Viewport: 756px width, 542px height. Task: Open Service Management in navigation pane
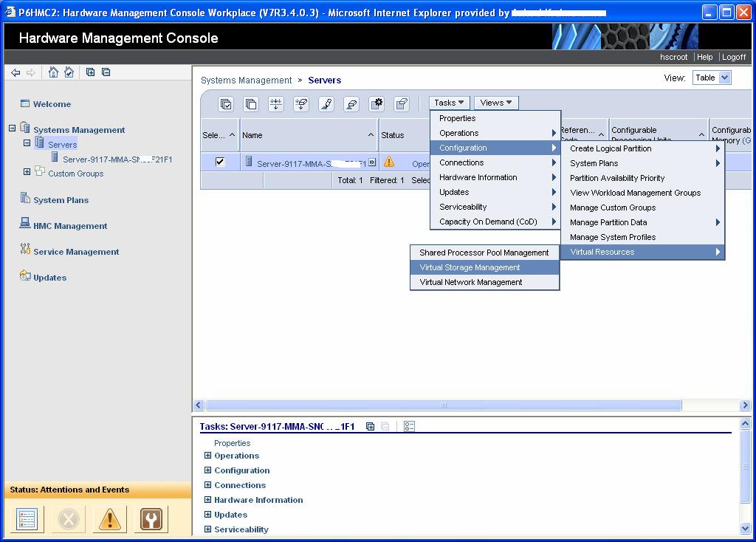coord(76,252)
